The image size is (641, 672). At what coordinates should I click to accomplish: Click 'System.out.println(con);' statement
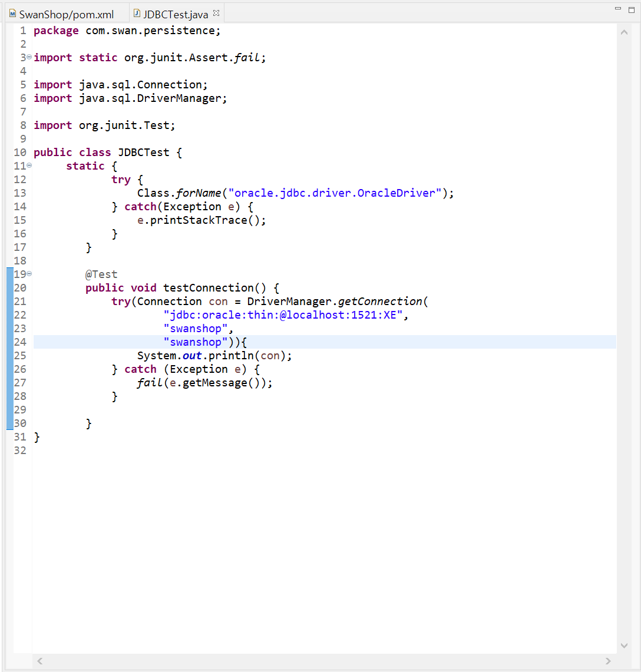(x=214, y=356)
